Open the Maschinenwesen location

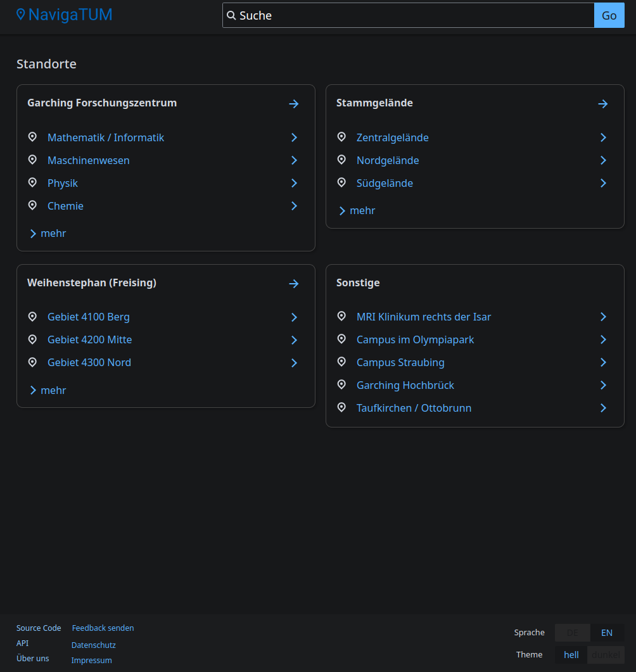(x=89, y=161)
